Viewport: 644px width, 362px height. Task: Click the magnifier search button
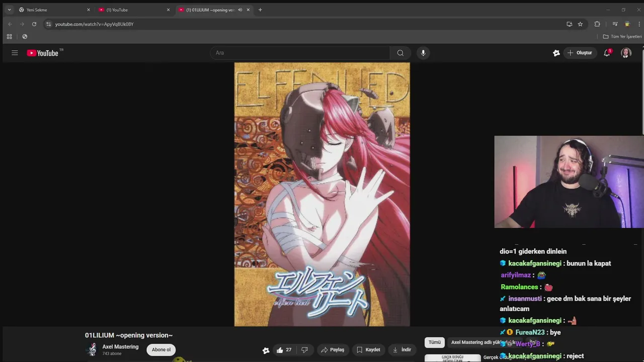tap(400, 53)
